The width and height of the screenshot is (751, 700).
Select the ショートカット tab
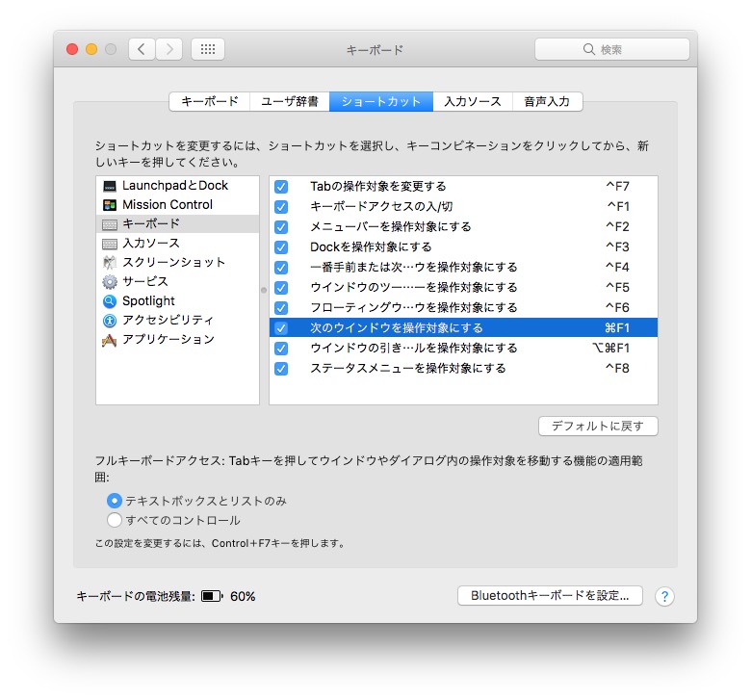pos(381,101)
